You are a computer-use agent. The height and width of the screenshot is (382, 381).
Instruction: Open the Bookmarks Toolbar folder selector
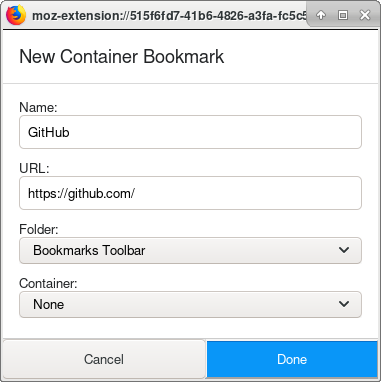click(190, 250)
